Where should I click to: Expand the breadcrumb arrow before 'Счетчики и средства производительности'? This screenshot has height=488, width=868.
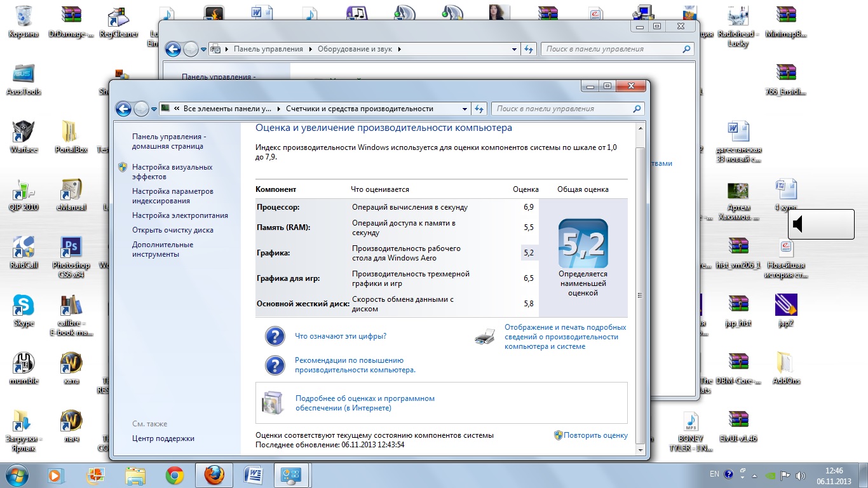tap(280, 109)
